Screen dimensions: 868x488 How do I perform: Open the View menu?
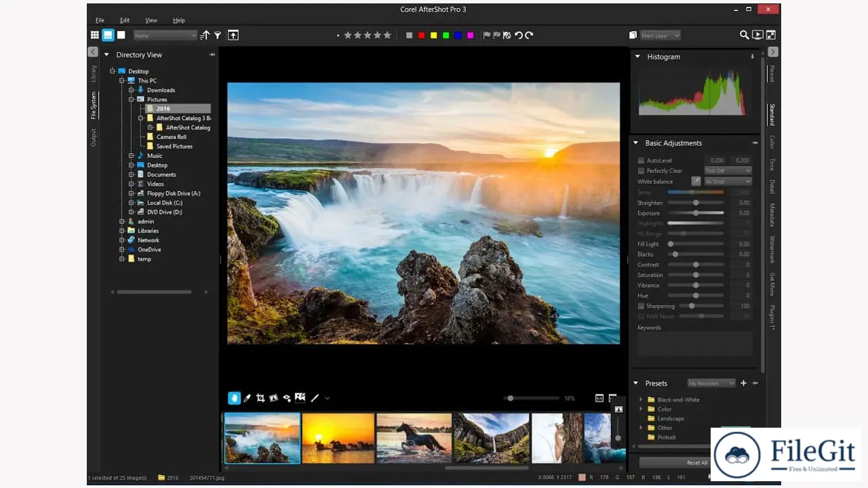coord(151,20)
